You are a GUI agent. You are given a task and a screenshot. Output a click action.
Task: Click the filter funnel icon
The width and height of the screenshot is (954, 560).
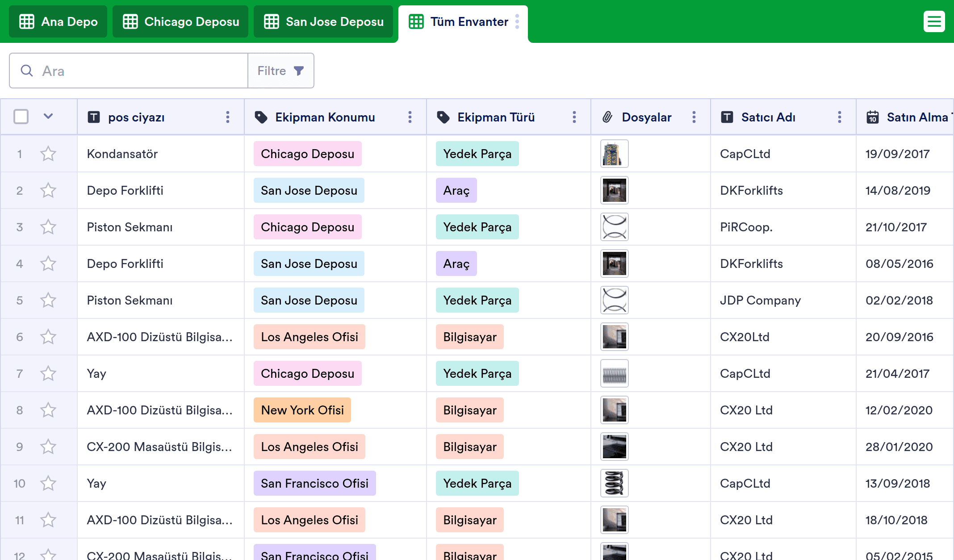coord(299,71)
